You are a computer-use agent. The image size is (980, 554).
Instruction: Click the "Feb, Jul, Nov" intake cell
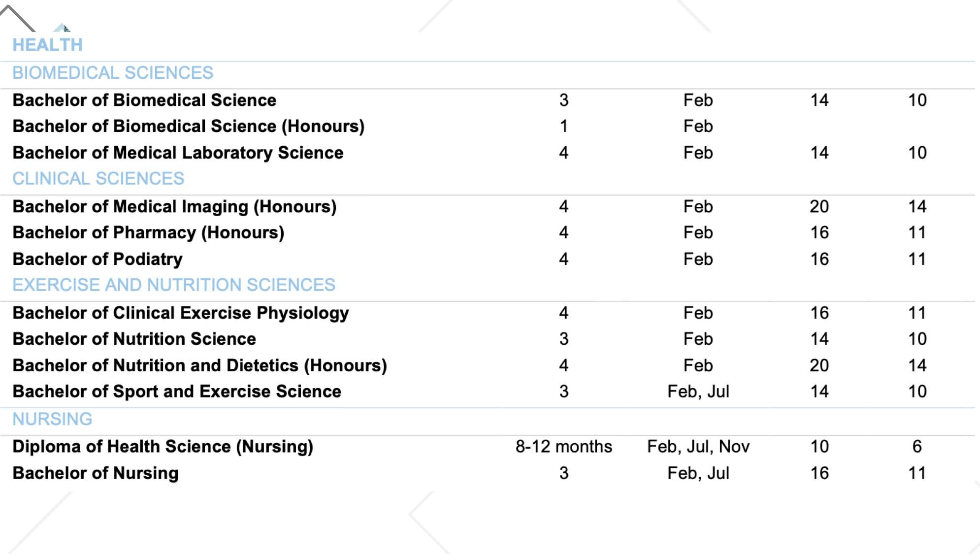[698, 447]
